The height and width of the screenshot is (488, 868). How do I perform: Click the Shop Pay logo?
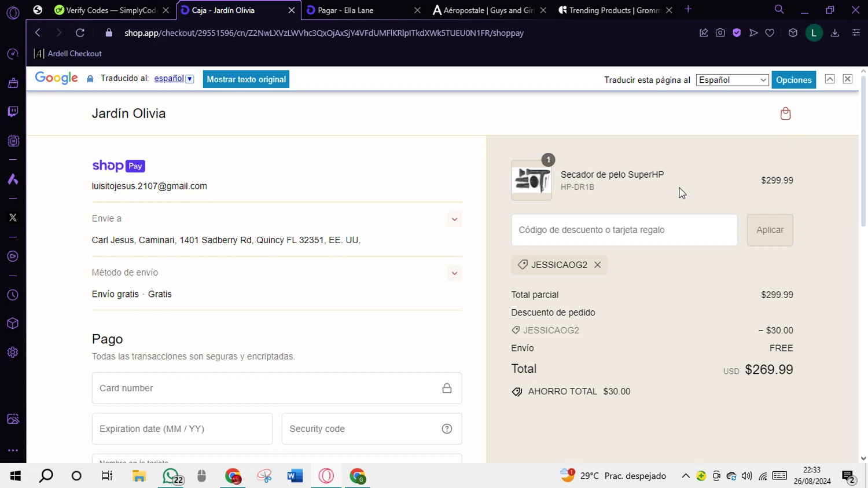point(119,166)
